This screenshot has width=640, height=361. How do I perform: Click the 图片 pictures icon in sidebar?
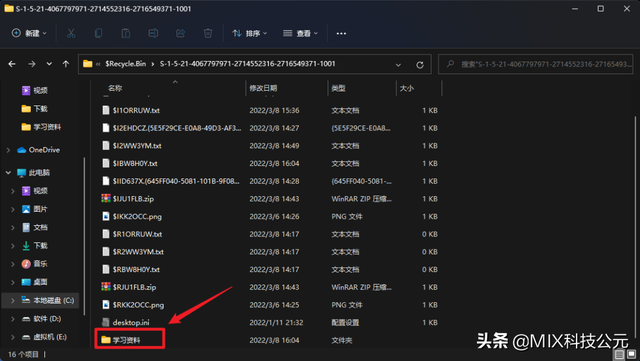26,209
